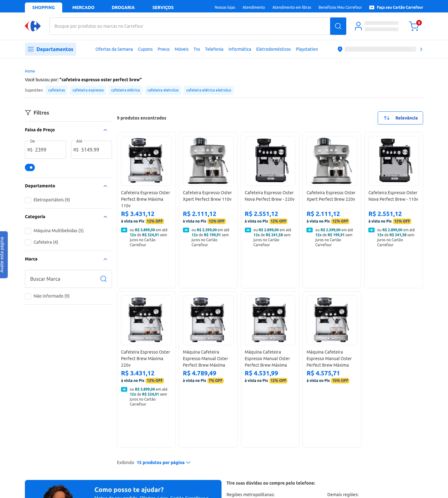Open the 15 produtos por página dropdown

tap(163, 463)
